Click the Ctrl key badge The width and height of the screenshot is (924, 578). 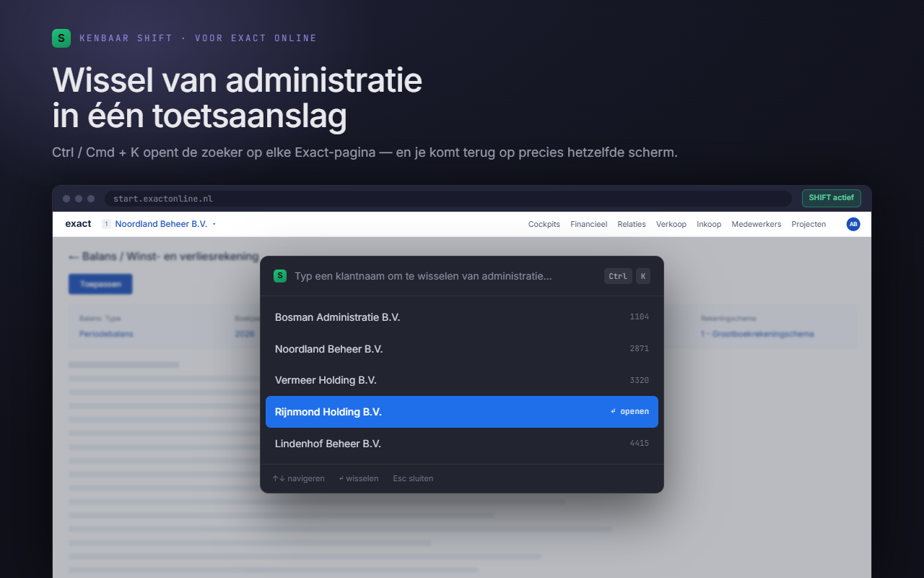point(618,276)
